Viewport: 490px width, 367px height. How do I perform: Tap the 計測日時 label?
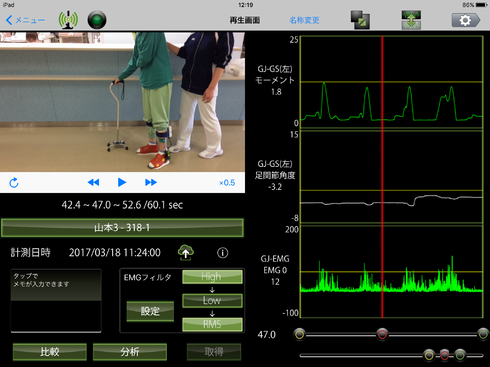pyautogui.click(x=30, y=253)
